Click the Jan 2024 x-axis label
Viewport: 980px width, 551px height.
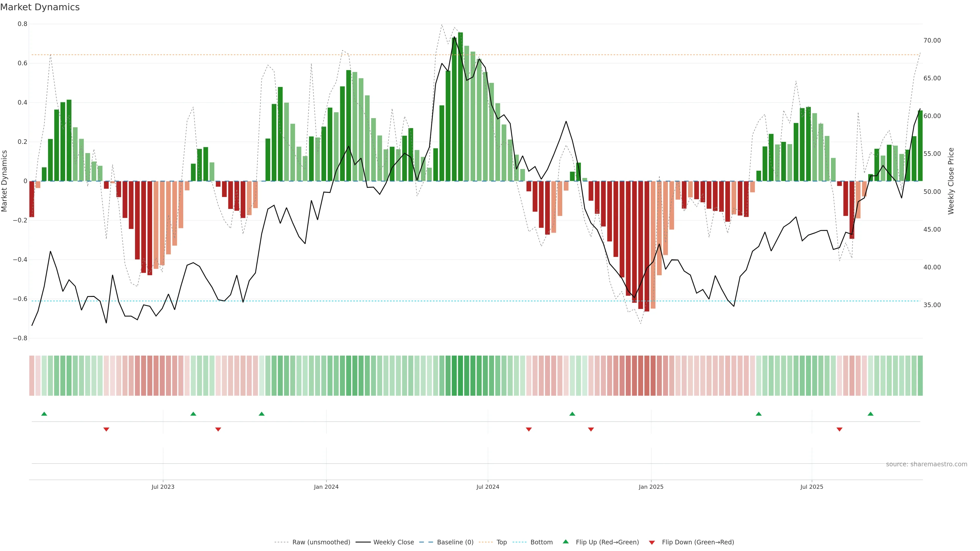tap(326, 487)
